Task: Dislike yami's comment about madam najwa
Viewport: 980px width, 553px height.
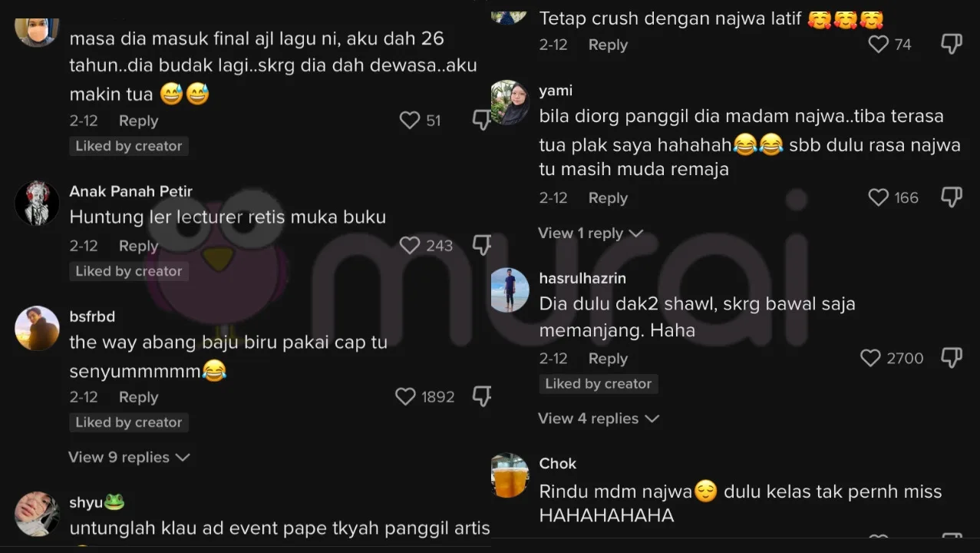Action: pyautogui.click(x=952, y=198)
